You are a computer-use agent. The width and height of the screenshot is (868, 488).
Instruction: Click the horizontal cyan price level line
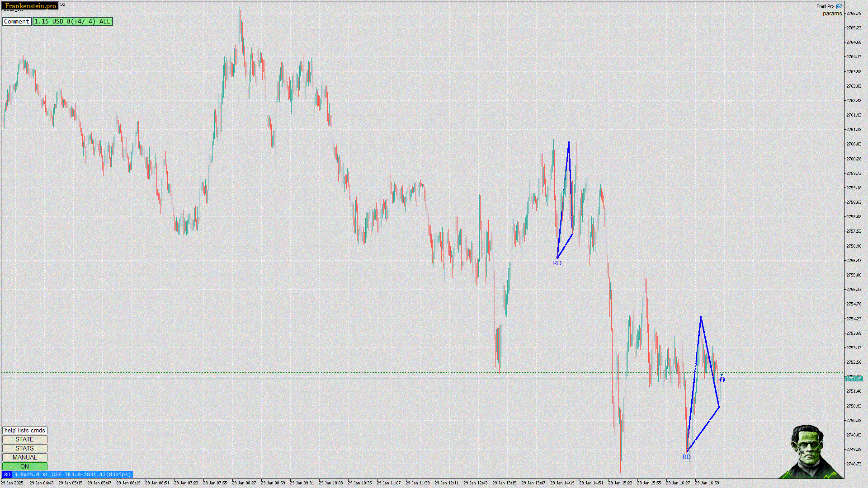[316, 379]
